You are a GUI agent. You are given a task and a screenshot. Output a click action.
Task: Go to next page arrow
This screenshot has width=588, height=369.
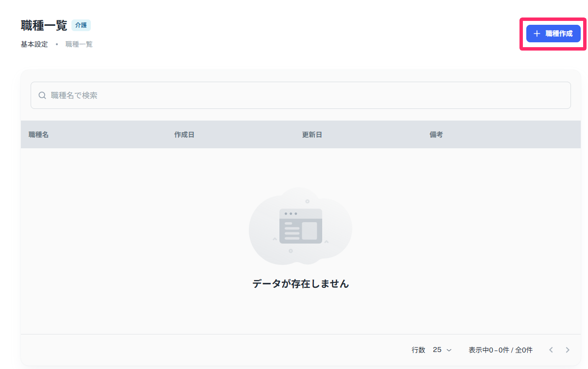[x=568, y=350]
